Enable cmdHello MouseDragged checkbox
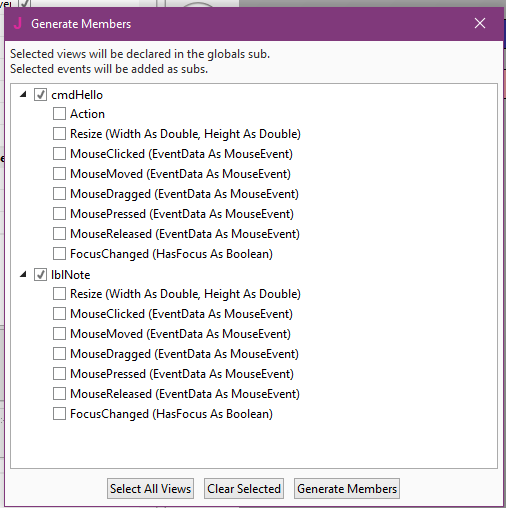506x508 pixels. click(x=59, y=194)
